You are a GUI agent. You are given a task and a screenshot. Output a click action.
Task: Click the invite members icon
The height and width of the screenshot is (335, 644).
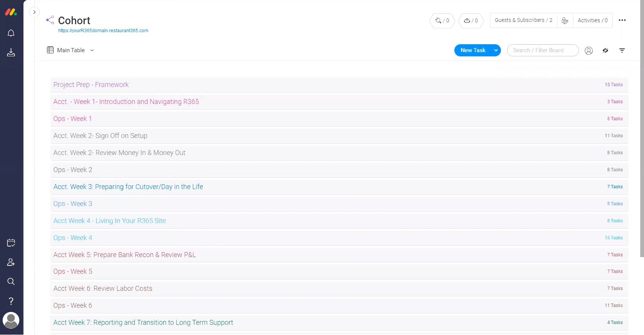tap(11, 262)
